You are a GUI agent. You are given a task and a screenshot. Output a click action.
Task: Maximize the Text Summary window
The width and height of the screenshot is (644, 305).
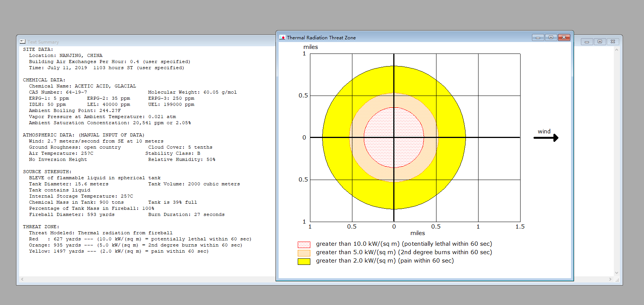[600, 42]
